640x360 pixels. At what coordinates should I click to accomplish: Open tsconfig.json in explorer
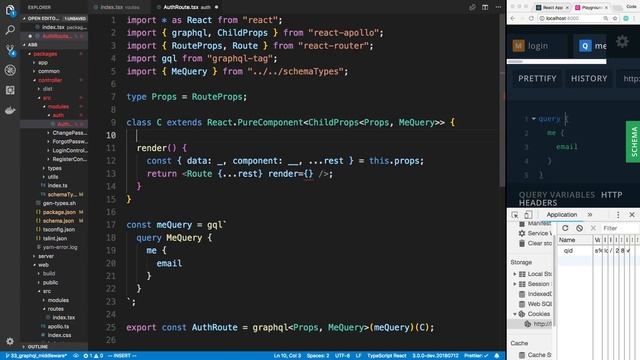tap(58, 229)
